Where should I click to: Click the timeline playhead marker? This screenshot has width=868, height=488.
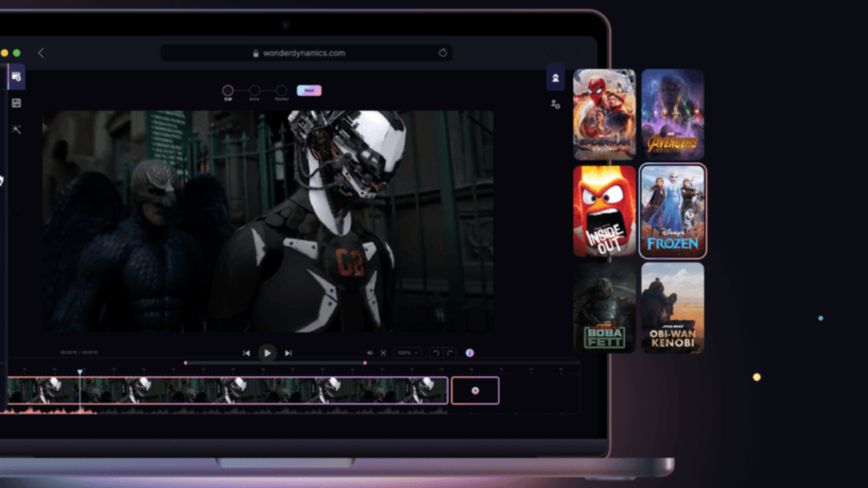click(80, 372)
